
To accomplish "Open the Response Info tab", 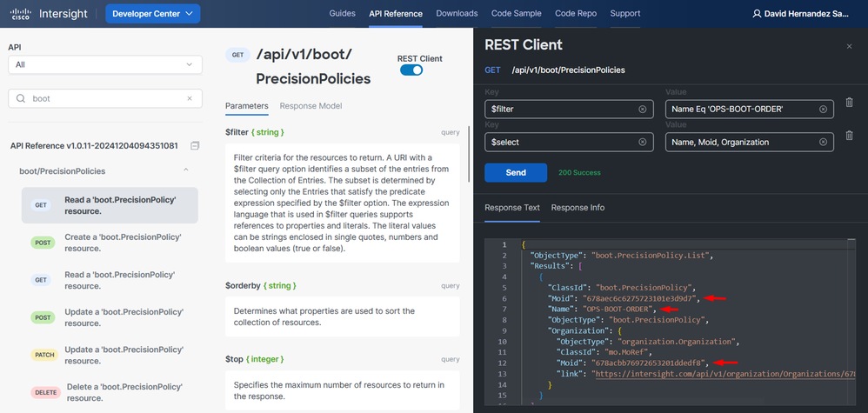I will (x=578, y=208).
